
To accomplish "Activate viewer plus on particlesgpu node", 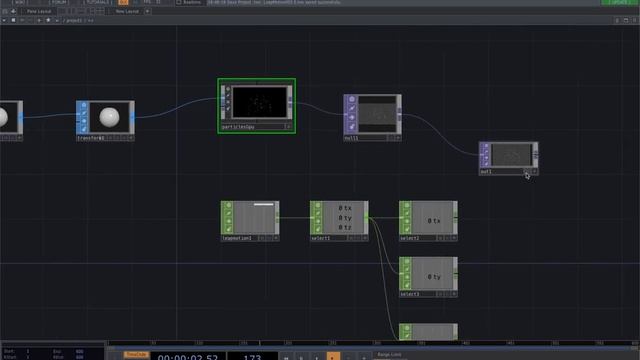I will (x=288, y=127).
